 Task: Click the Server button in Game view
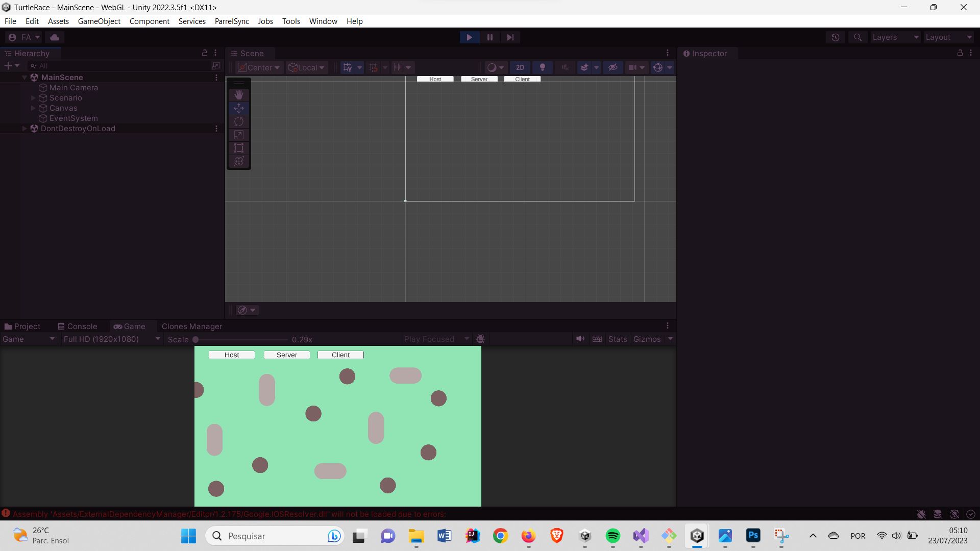286,355
